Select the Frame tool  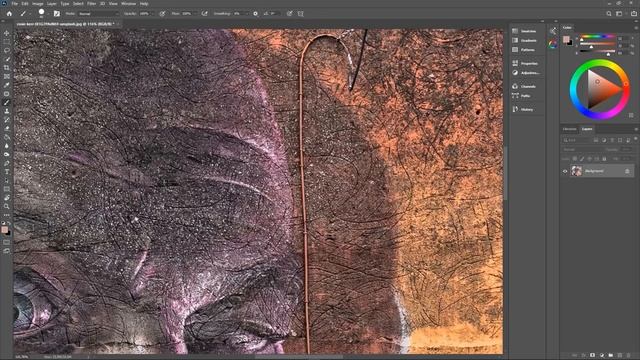pos(7,76)
